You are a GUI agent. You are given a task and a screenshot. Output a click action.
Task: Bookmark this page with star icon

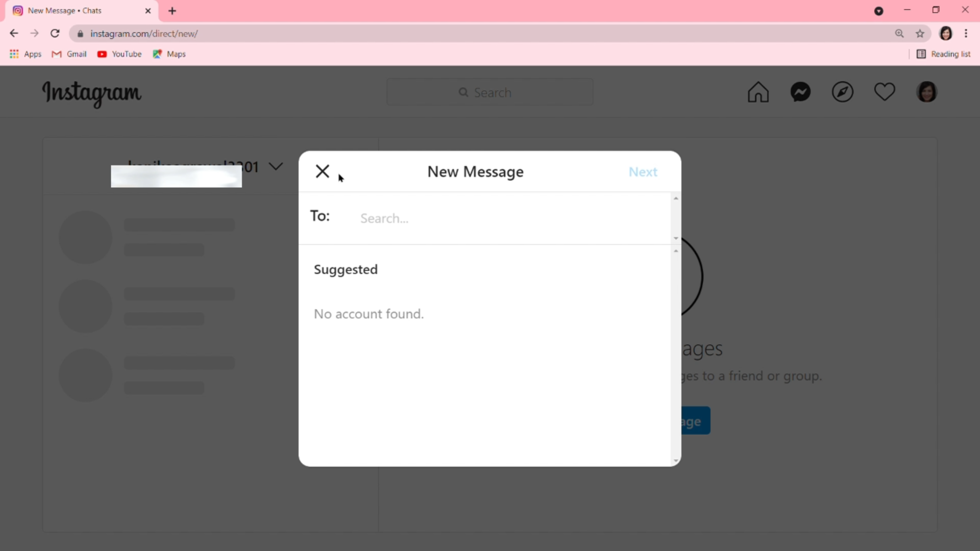(920, 34)
